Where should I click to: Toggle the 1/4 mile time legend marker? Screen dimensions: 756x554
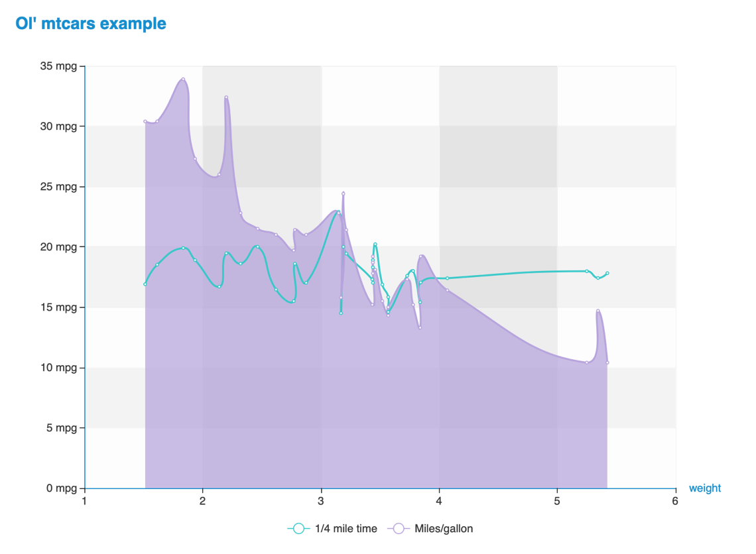[299, 528]
